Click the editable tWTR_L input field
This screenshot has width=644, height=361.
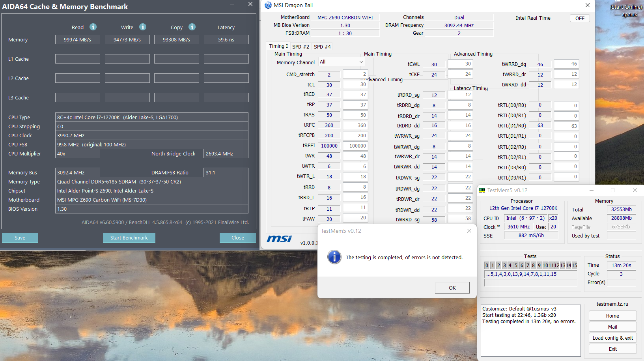click(x=355, y=177)
